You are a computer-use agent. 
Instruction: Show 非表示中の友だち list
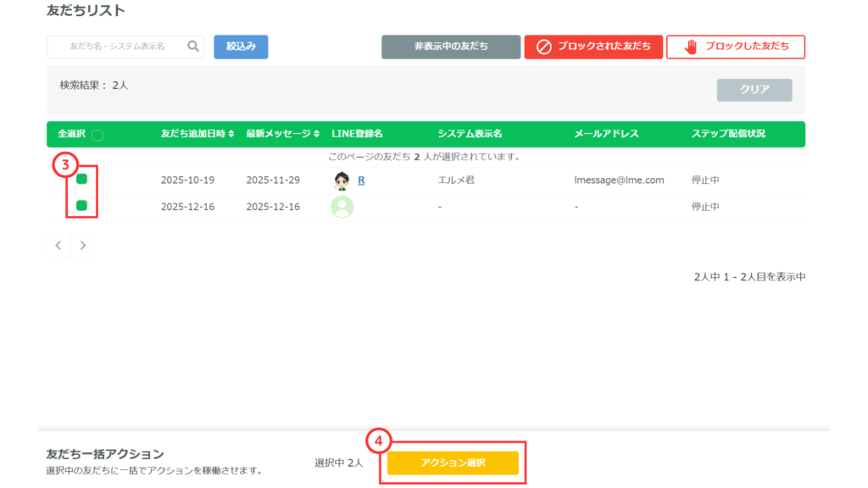451,47
